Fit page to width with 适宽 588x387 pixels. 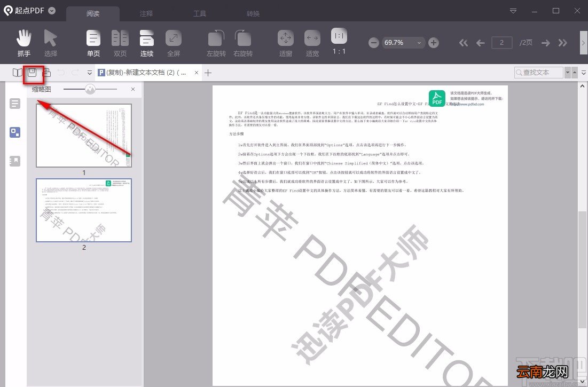[x=312, y=43]
